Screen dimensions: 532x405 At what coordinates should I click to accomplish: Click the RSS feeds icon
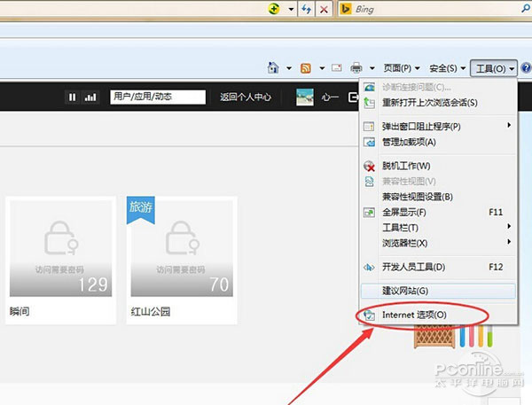(x=306, y=68)
